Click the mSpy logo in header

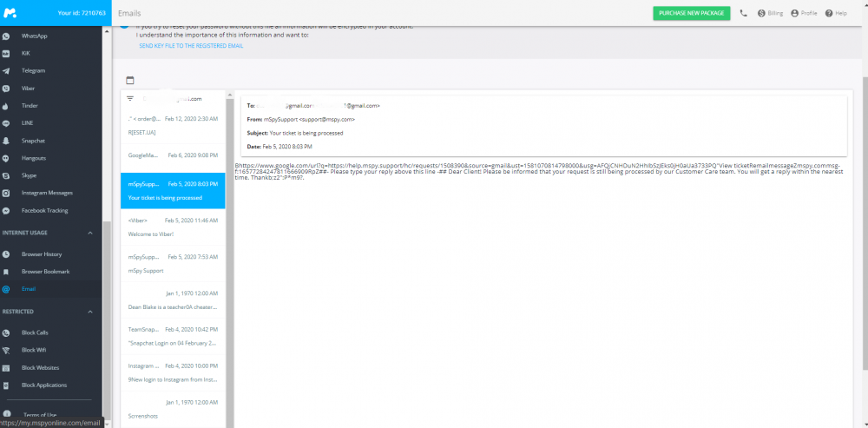pos(10,13)
